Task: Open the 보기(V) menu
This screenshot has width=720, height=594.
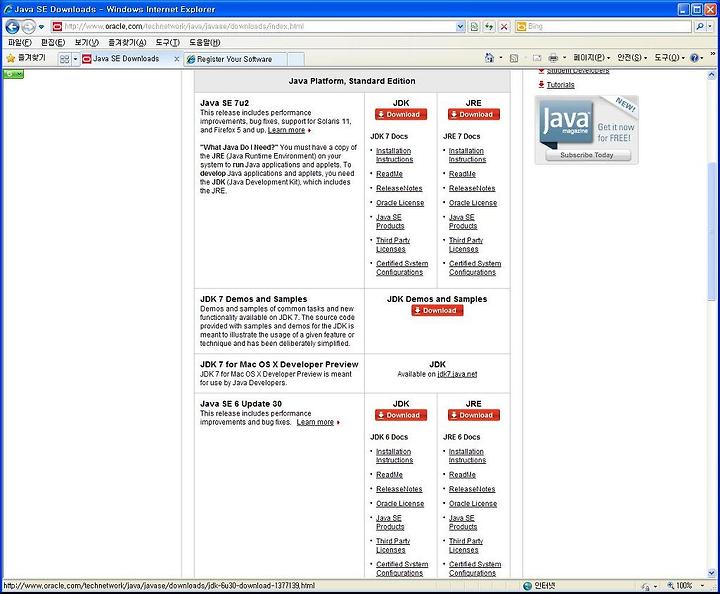Action: (86, 43)
